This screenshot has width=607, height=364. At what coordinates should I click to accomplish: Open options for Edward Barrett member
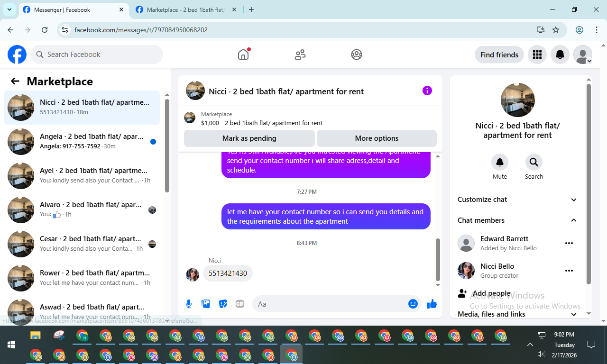click(x=569, y=243)
